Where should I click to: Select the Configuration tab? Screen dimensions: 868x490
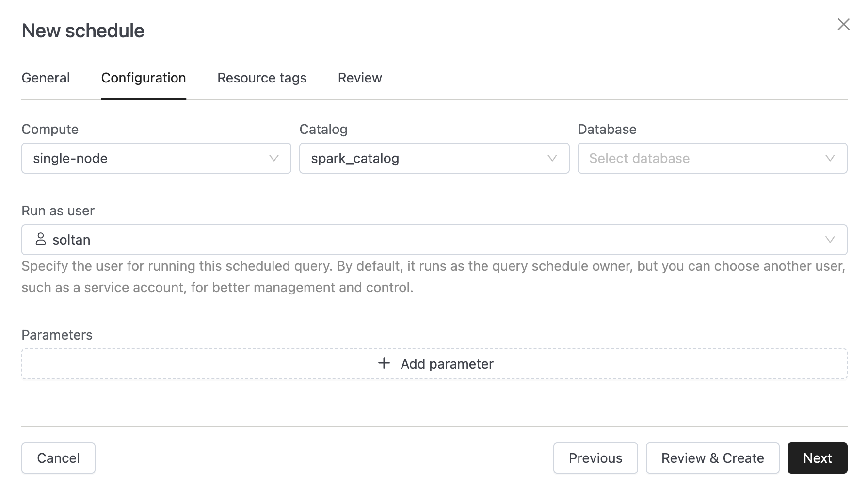144,78
